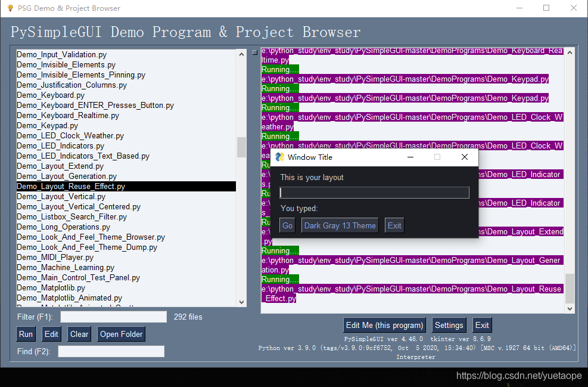This screenshot has width=588, height=387.
Task: Click the Run button
Action: click(26, 334)
